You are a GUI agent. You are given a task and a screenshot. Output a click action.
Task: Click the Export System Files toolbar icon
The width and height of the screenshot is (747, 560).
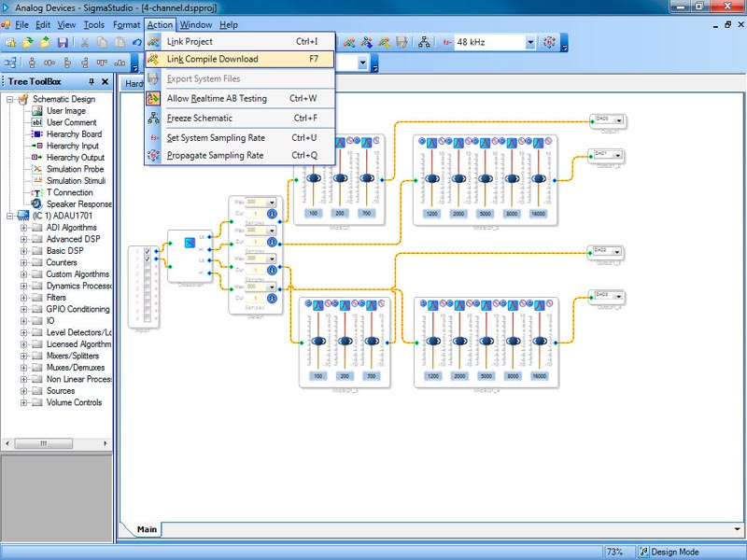tap(402, 42)
